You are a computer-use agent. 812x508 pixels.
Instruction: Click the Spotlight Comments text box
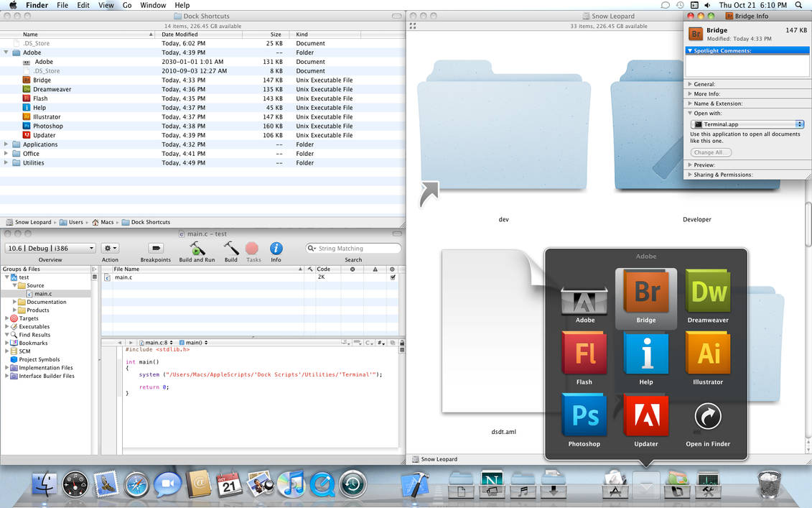tap(747, 66)
